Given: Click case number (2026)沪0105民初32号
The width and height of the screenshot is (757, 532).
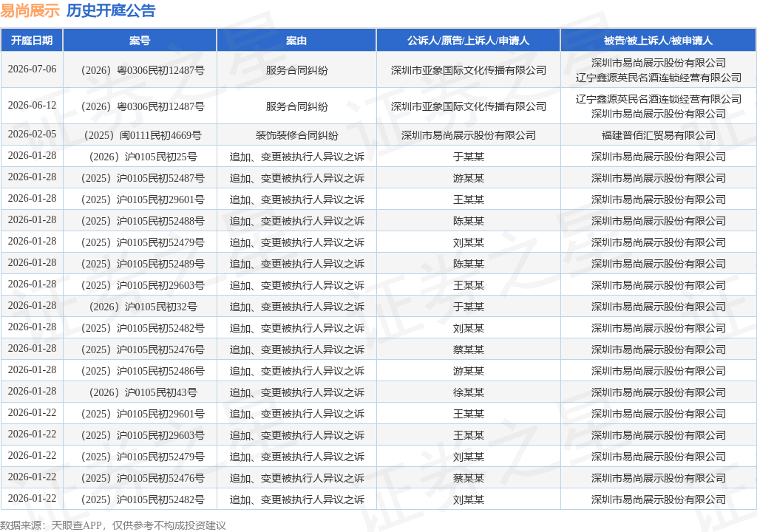Looking at the screenshot, I should point(143,307).
